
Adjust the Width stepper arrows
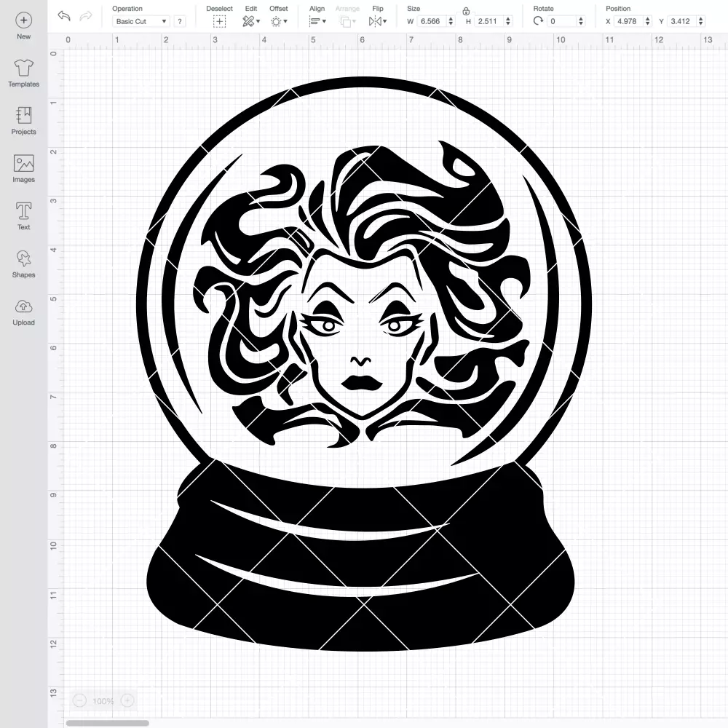click(451, 21)
